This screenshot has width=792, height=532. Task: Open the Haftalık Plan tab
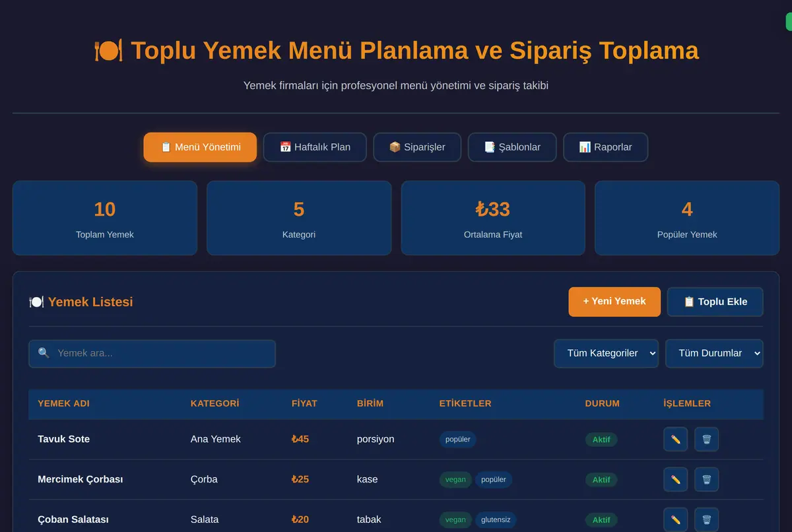315,147
